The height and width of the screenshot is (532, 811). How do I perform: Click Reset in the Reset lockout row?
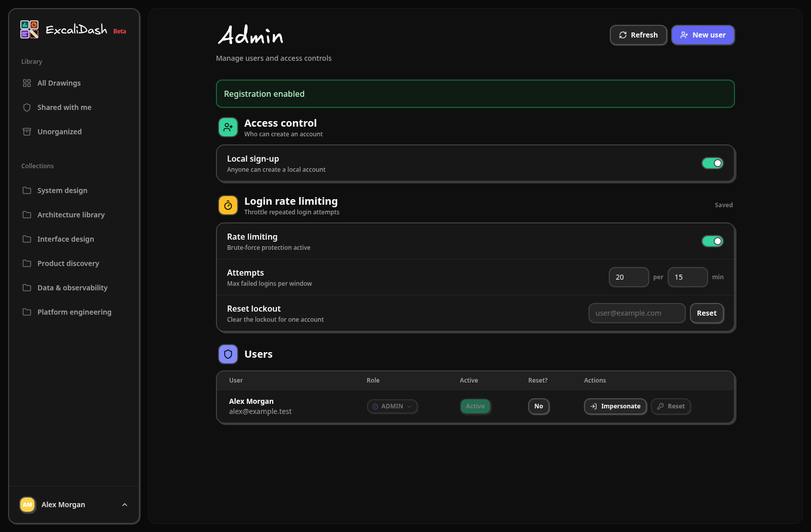[707, 313]
